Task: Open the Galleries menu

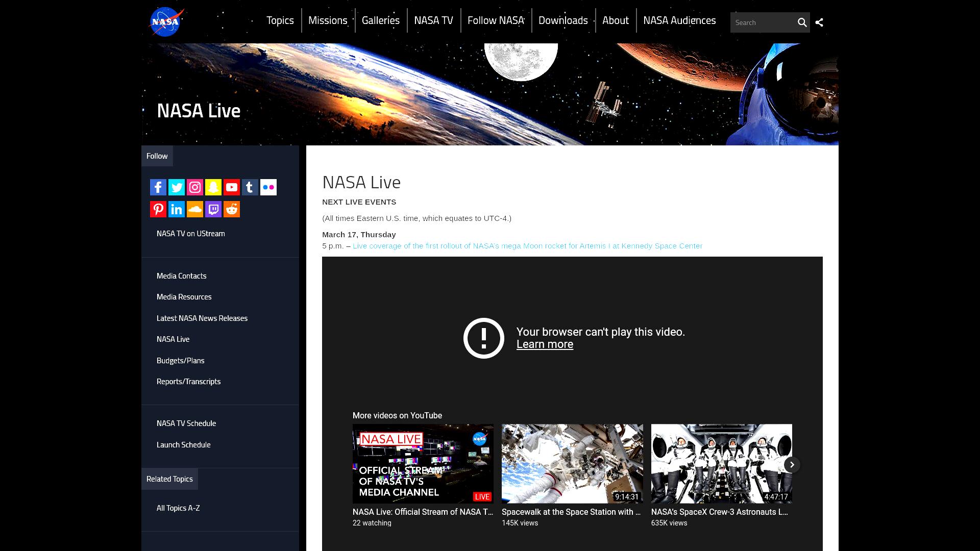Action: point(381,20)
